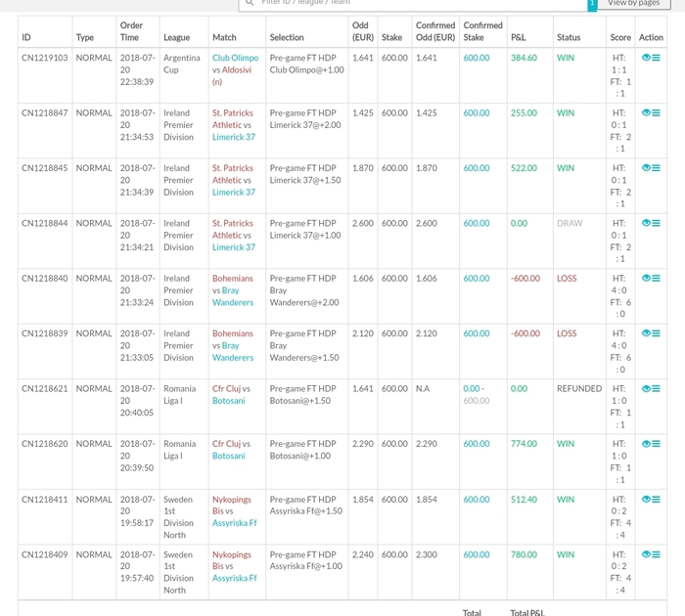The height and width of the screenshot is (616, 685).
Task: Click confirmed stake 0.00 - 600.00 in the refunded row
Action: pos(477,395)
